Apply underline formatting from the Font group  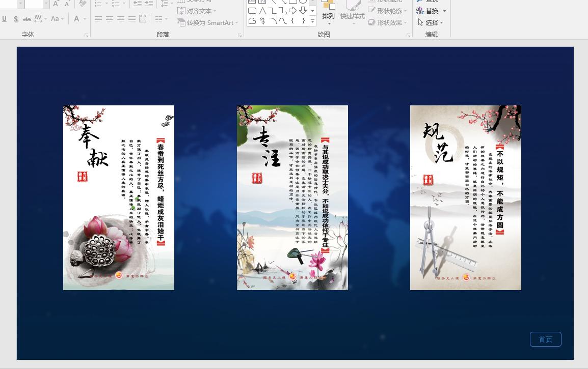[x=4, y=19]
